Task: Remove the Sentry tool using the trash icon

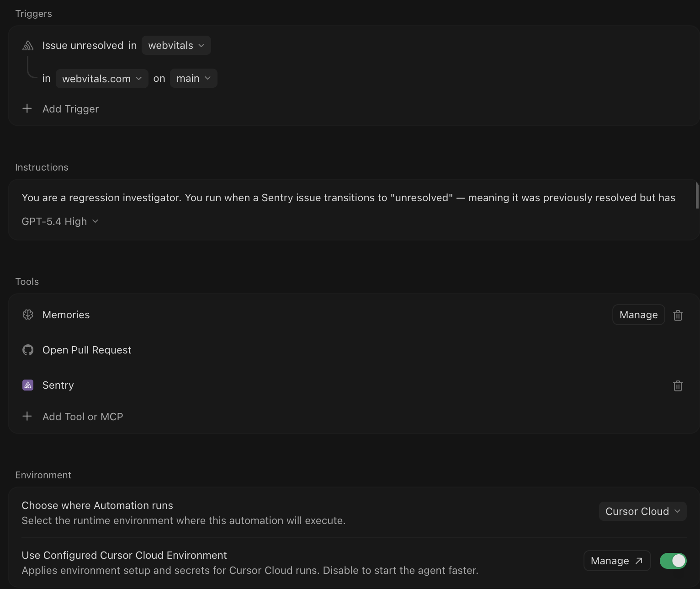Action: [678, 386]
